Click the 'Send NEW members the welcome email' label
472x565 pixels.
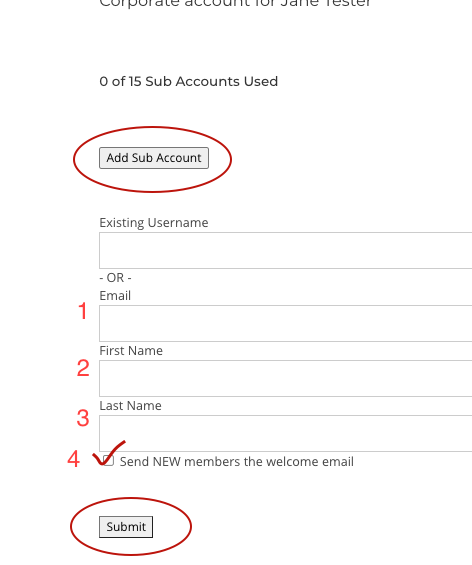coord(237,462)
